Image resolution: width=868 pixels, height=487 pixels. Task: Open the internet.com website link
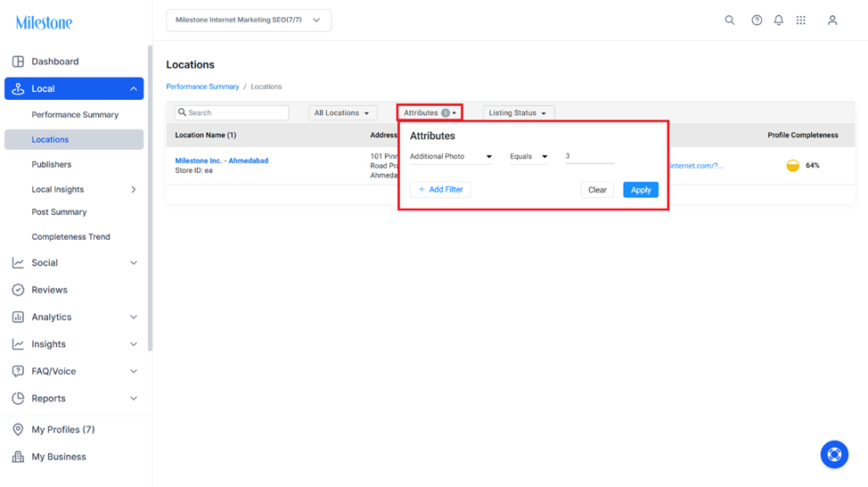696,166
